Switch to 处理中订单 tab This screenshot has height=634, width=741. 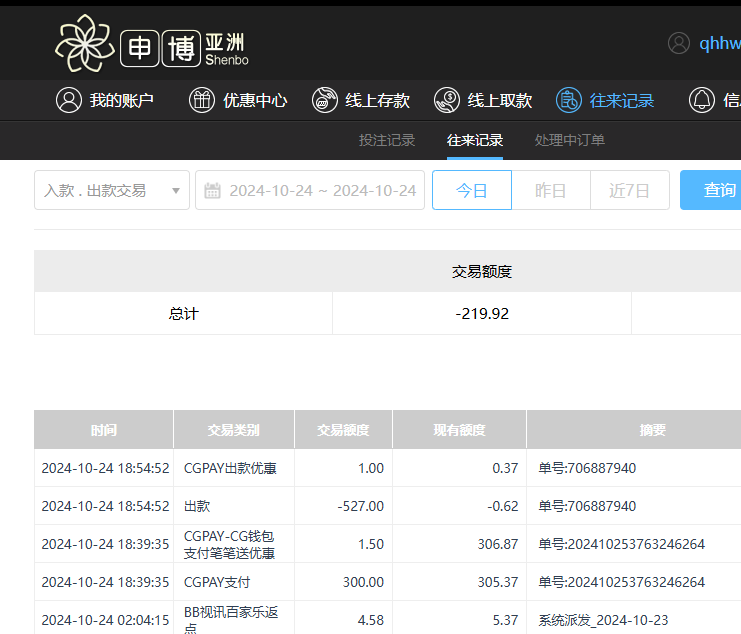[x=570, y=140]
